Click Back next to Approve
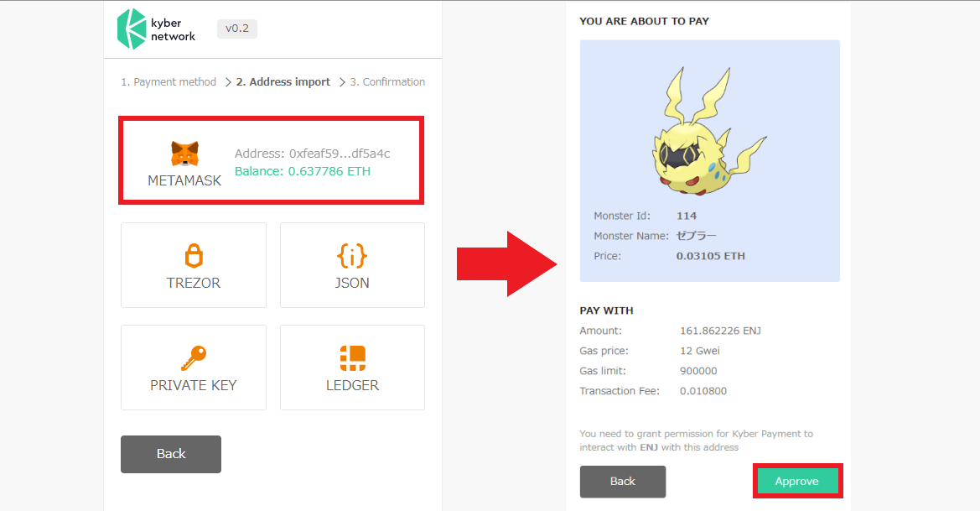The height and width of the screenshot is (511, 980). click(x=623, y=482)
